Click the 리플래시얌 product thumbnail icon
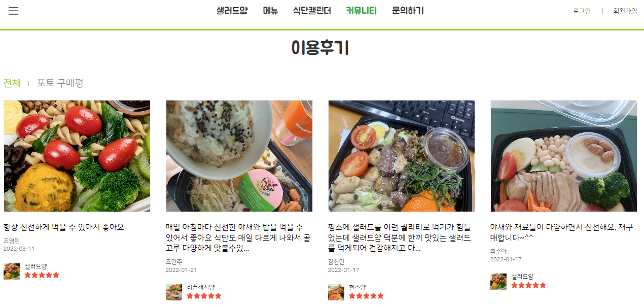 click(174, 292)
